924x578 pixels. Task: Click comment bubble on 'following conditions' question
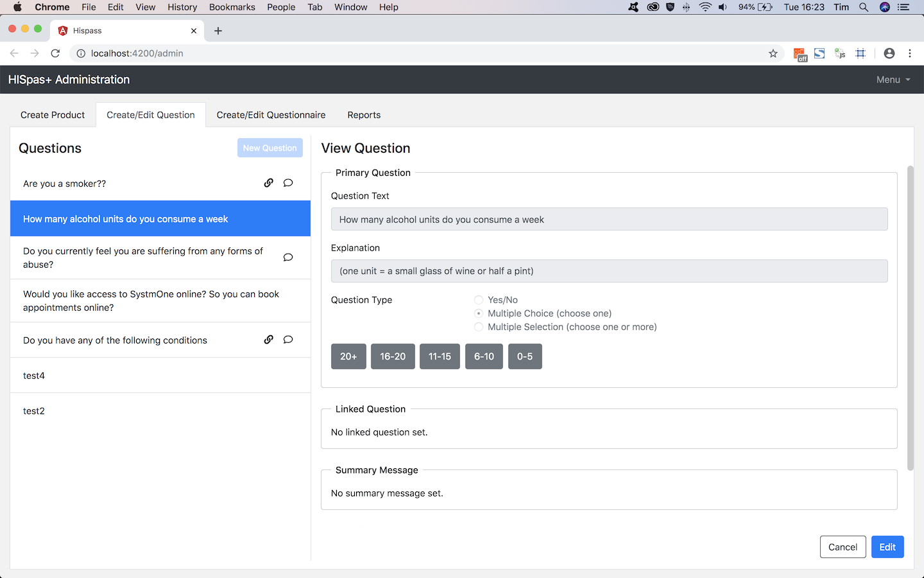pos(288,340)
